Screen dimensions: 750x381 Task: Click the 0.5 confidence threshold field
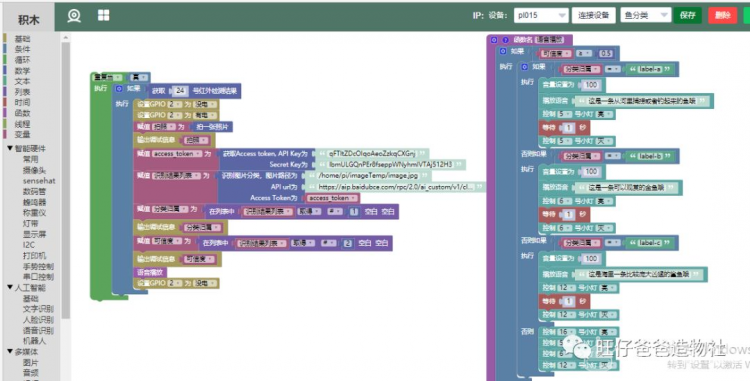point(606,54)
